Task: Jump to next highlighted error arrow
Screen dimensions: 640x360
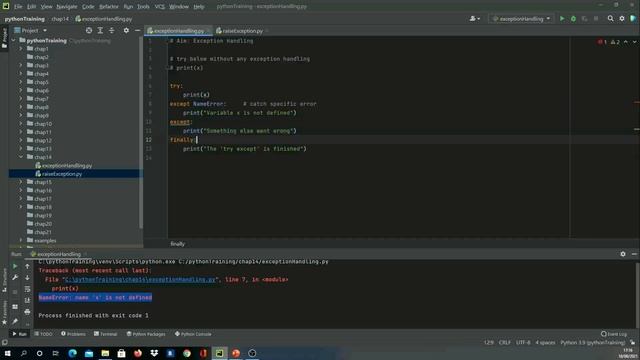Action: 634,42
